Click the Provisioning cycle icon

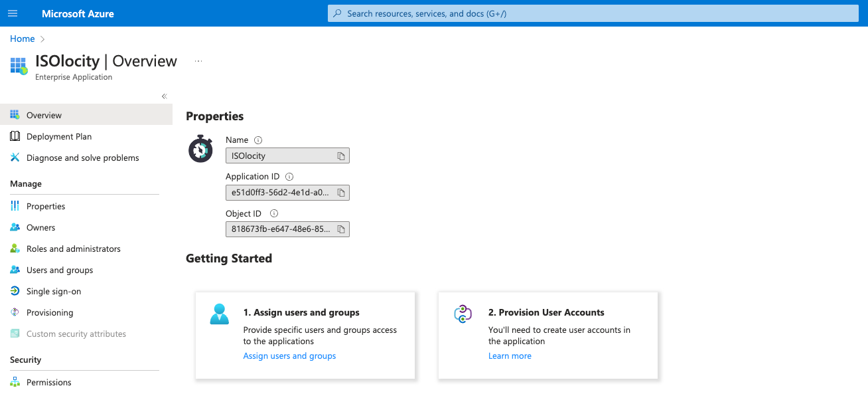(x=15, y=312)
